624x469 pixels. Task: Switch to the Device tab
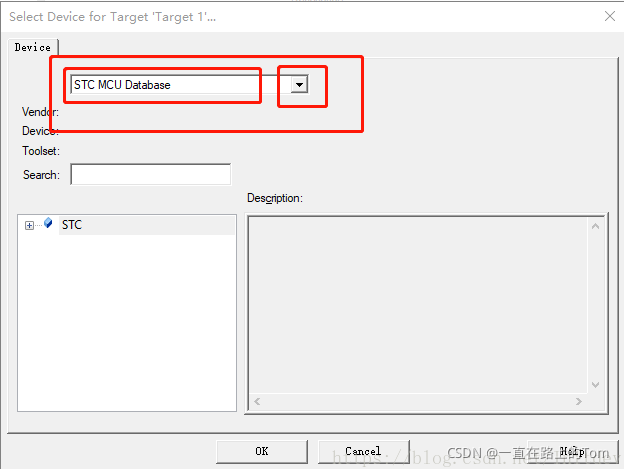(33, 47)
